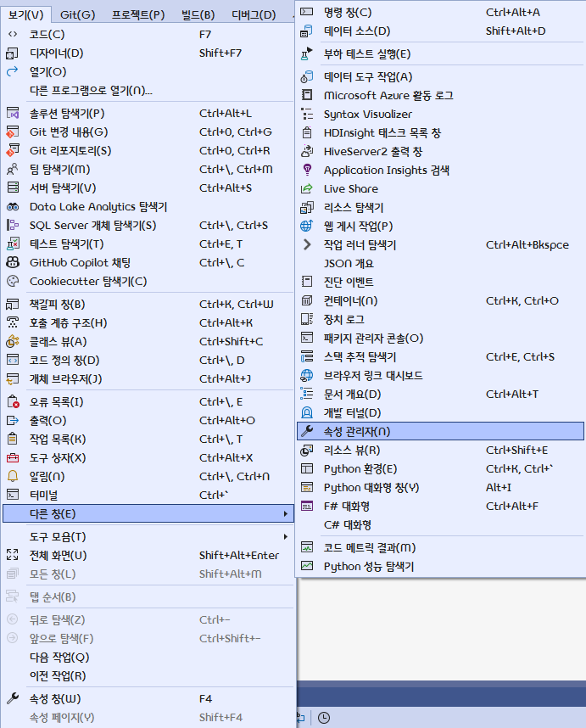
Task: Click the 작업 러너 탐색기 chevron icon
Action: [307, 244]
